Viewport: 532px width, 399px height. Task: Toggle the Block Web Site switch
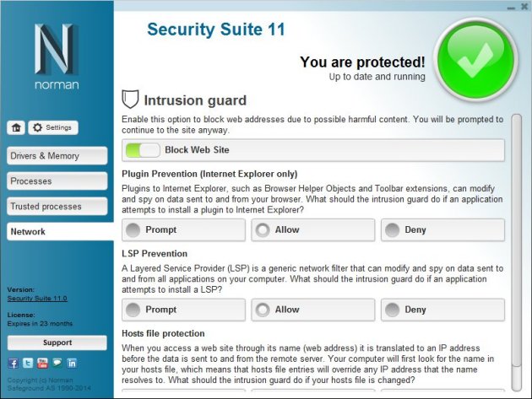click(x=143, y=150)
